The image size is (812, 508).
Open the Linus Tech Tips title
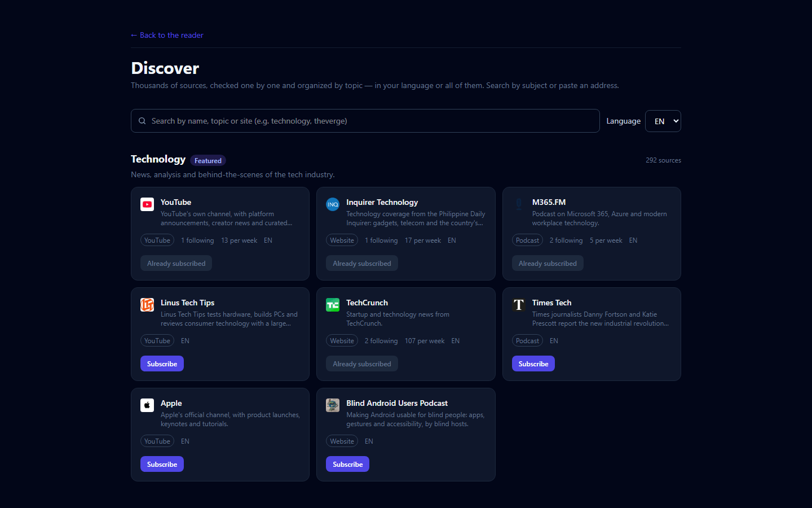pos(187,303)
